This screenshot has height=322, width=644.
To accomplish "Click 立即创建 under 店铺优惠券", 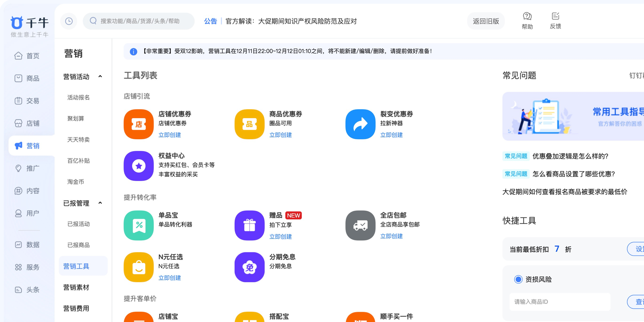I will coord(169,135).
